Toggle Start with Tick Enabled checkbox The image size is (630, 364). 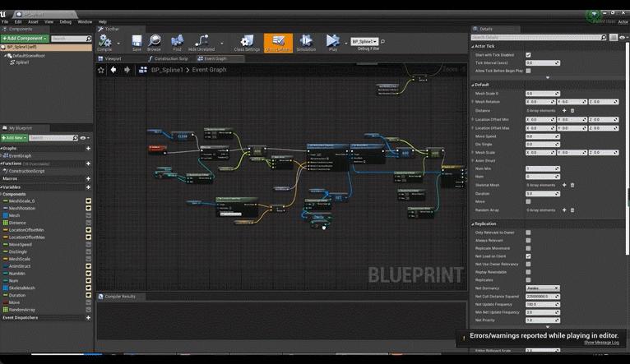(528, 54)
